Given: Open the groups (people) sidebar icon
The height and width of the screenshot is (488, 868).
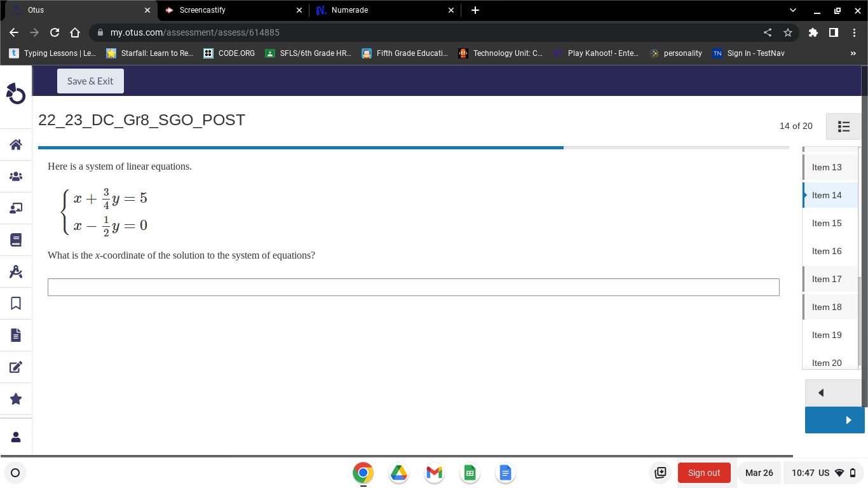Looking at the screenshot, I should tap(16, 177).
